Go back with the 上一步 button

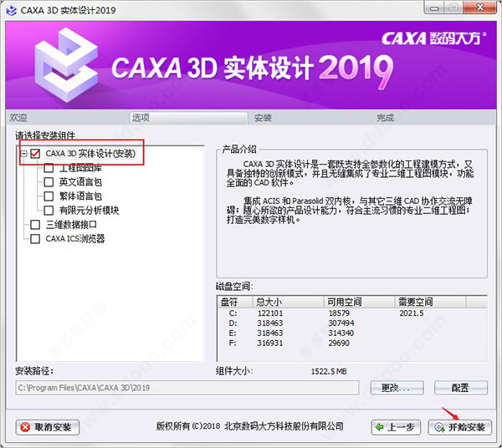coord(396,427)
